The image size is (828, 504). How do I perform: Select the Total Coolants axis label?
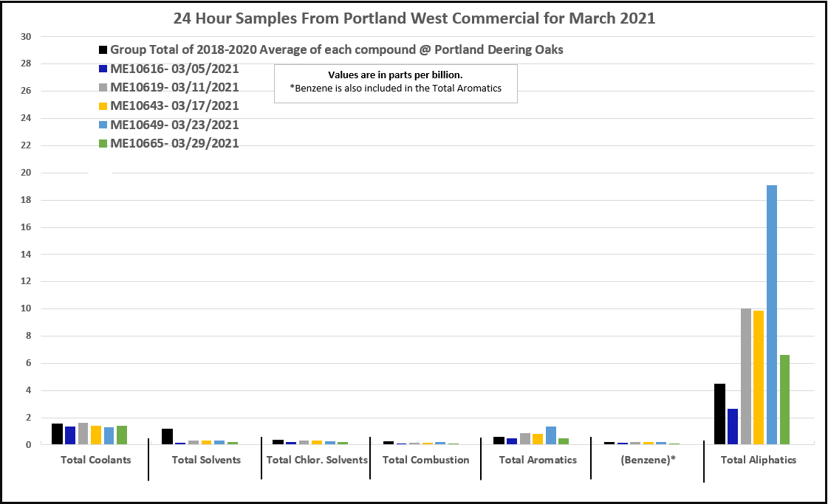95,460
